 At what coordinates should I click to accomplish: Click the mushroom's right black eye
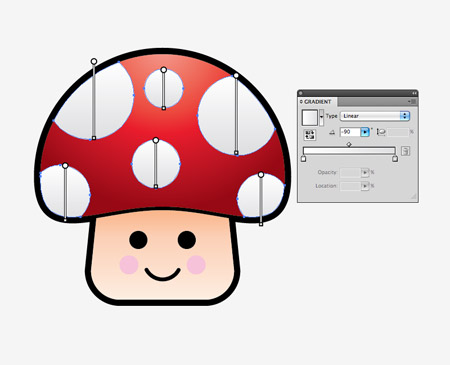pyautogui.click(x=187, y=240)
